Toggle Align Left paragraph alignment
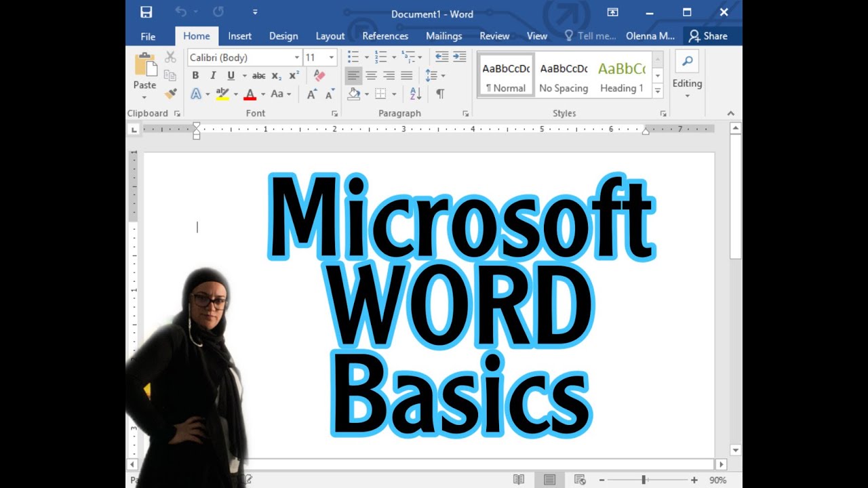 click(x=353, y=75)
